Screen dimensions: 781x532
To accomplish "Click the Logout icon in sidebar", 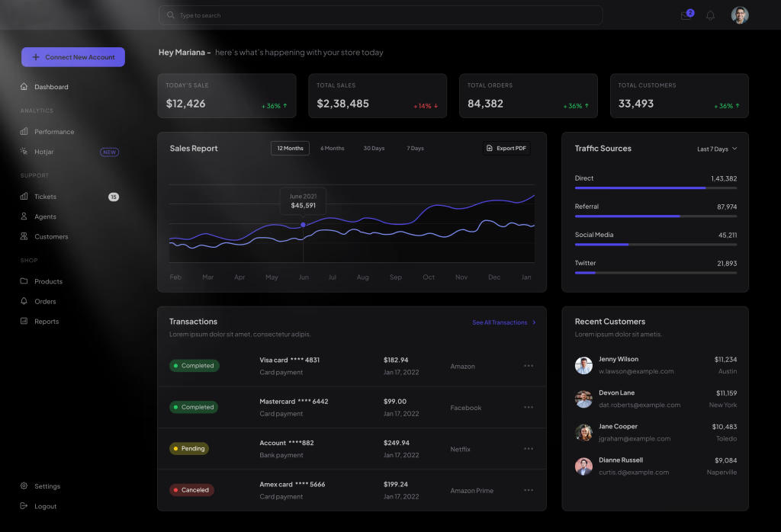I will pos(24,506).
